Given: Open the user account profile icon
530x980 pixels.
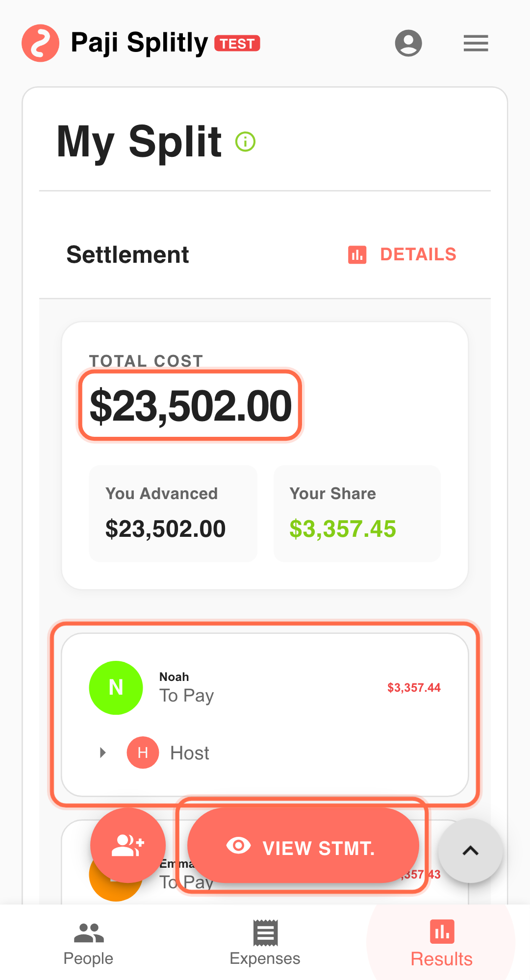Looking at the screenshot, I should 408,43.
